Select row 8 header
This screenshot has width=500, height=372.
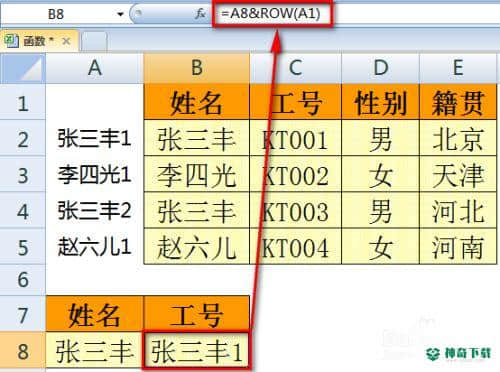tap(23, 351)
